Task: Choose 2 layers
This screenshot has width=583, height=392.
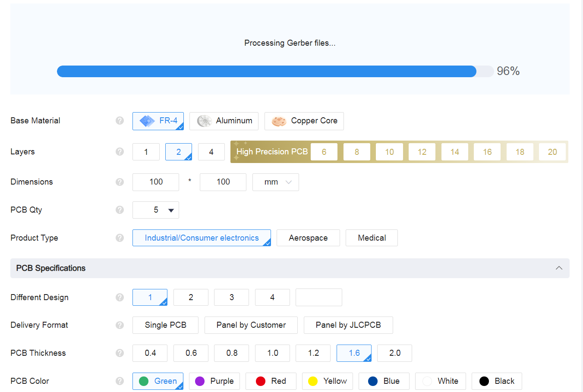Action: (179, 152)
